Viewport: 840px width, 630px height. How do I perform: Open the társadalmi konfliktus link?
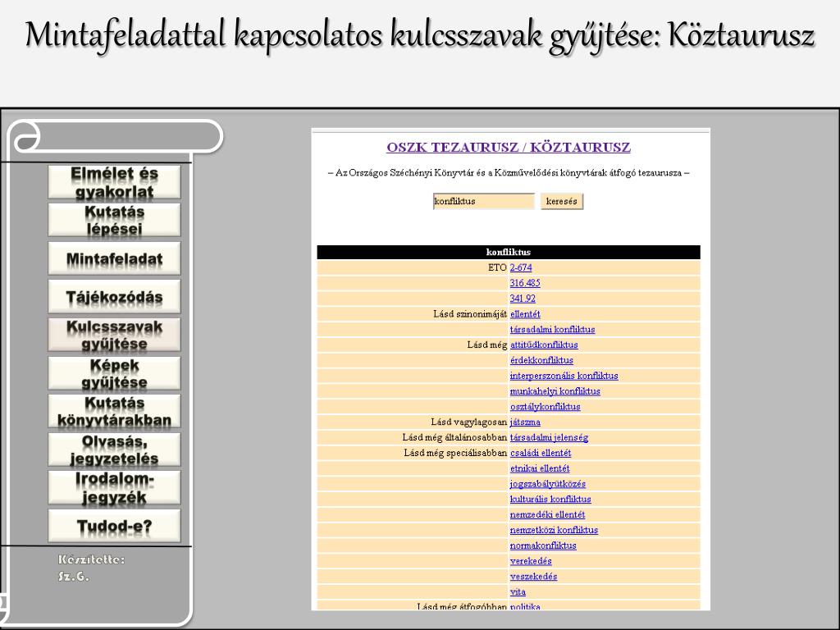[x=552, y=330]
